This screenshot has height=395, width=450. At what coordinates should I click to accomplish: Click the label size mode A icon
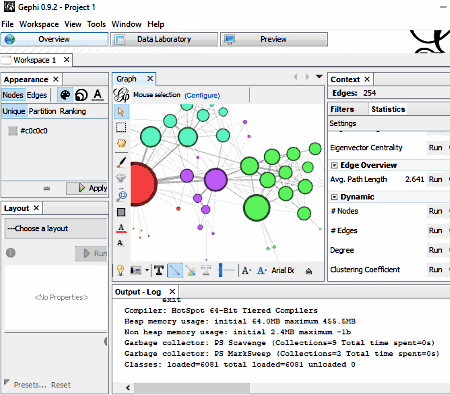coord(246,271)
